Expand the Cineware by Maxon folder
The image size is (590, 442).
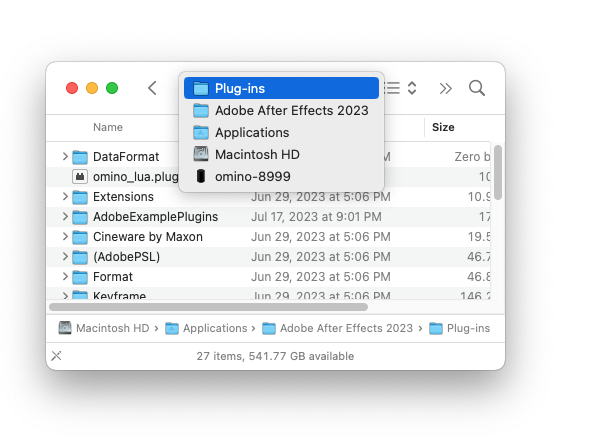click(x=65, y=236)
